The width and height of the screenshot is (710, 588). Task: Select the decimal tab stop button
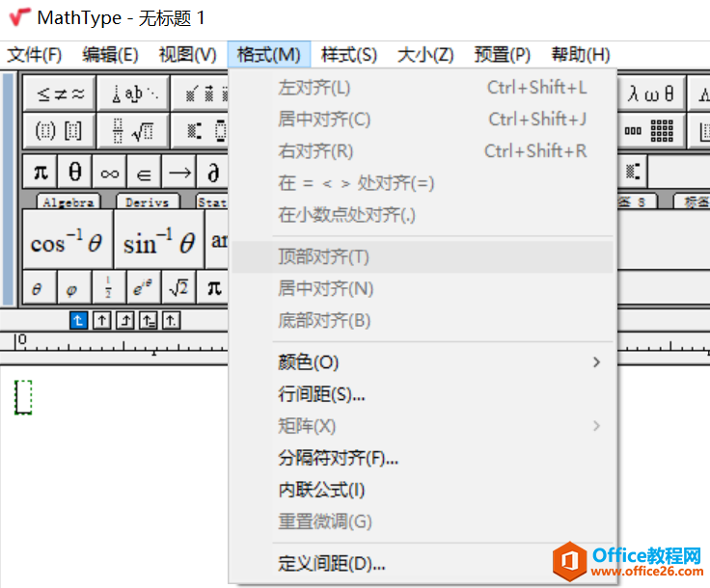click(172, 321)
